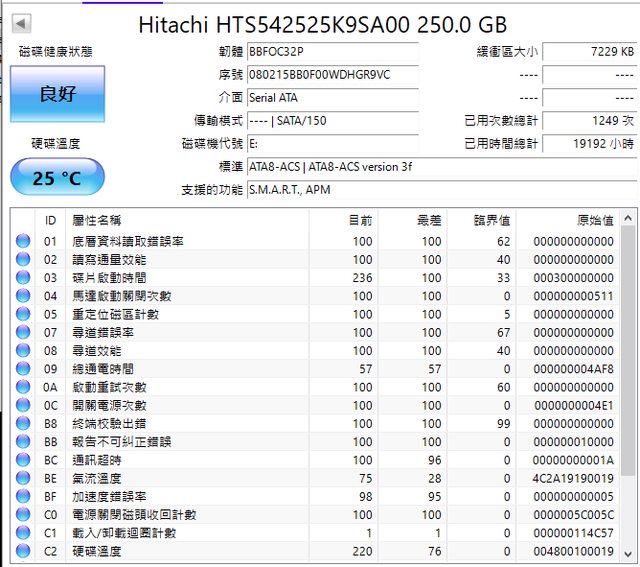This screenshot has width=640, height=567.
Task: Click the ID column header
Action: click(x=50, y=220)
